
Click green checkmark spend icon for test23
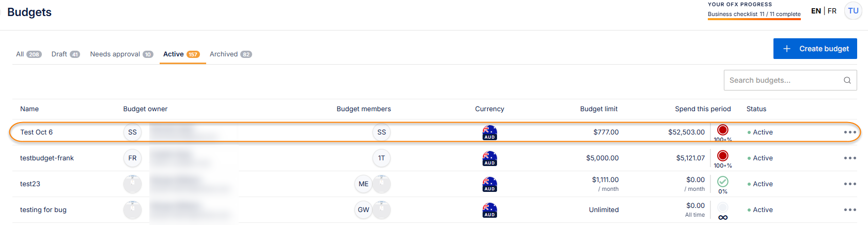(x=723, y=182)
